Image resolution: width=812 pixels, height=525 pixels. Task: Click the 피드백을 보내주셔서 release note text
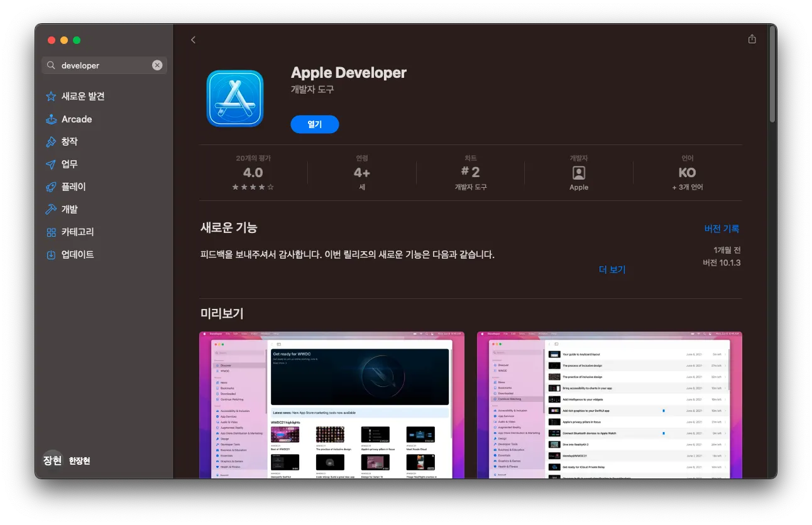pyautogui.click(x=347, y=255)
